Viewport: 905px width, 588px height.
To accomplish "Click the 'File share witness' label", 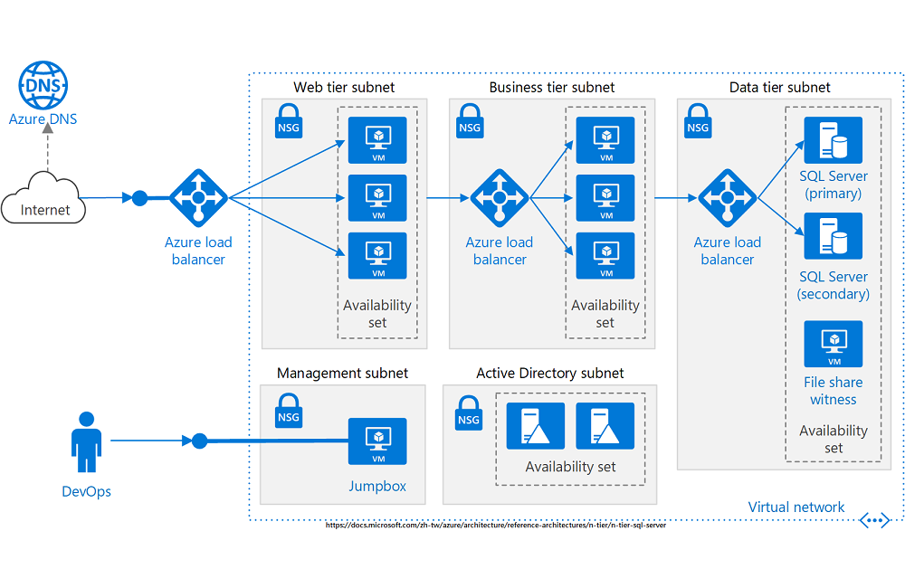I will 834,391.
